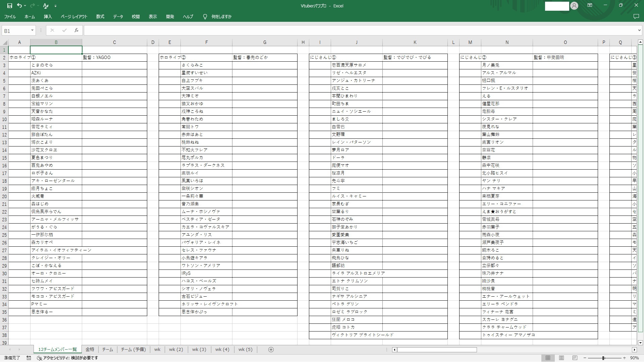Open Insert Function via fx icon
The width and height of the screenshot is (644, 362).
pyautogui.click(x=76, y=31)
